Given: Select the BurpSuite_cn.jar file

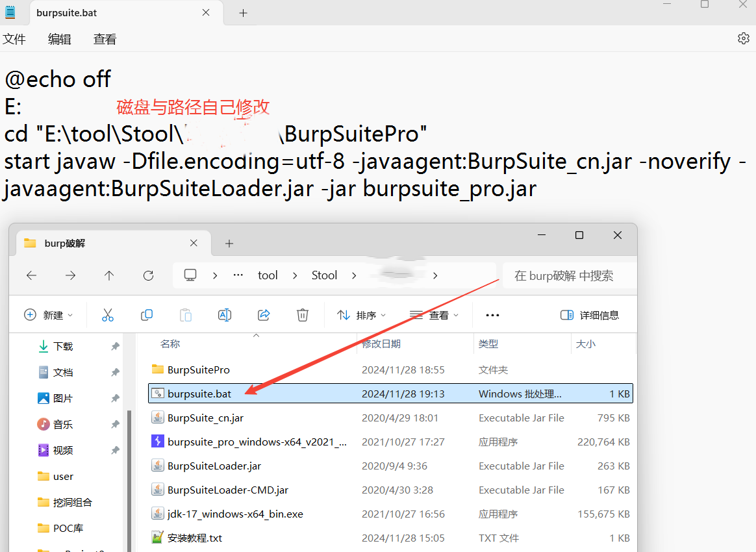Looking at the screenshot, I should pyautogui.click(x=390, y=418).
